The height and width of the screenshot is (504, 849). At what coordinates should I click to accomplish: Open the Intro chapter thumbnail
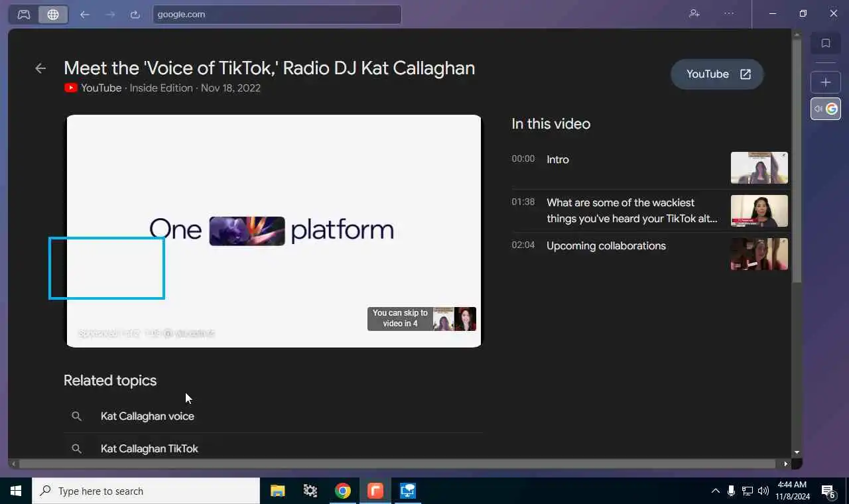click(x=759, y=168)
